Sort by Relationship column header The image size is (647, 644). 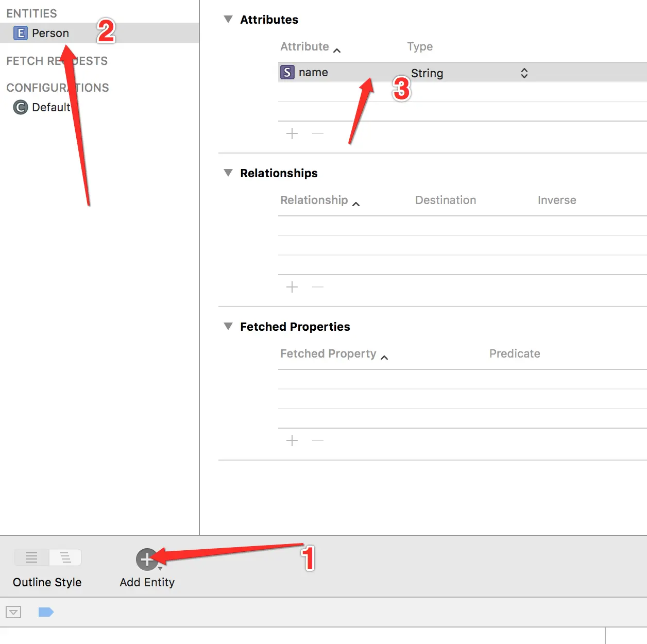[x=319, y=200]
